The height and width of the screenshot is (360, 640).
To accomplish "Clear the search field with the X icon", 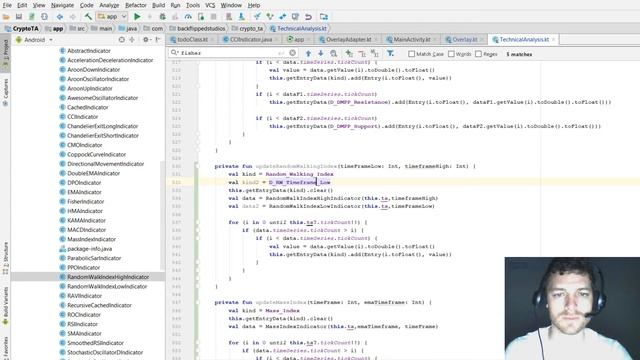I will (293, 53).
